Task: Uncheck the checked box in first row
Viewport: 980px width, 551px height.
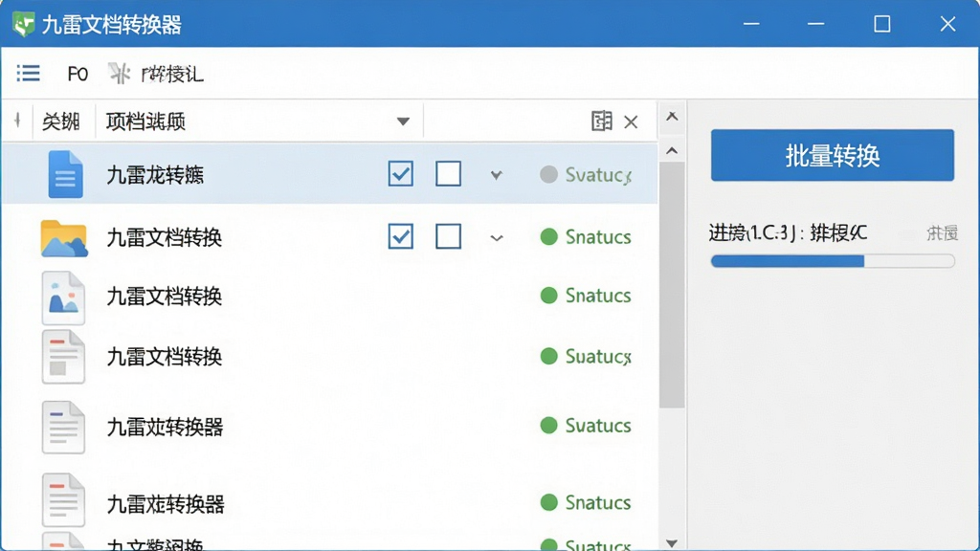Action: point(401,174)
